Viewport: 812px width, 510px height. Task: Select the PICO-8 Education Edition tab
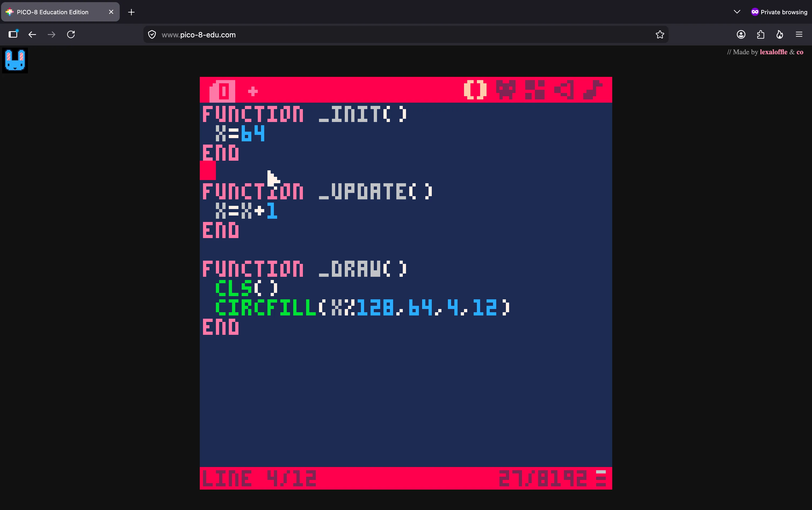60,12
